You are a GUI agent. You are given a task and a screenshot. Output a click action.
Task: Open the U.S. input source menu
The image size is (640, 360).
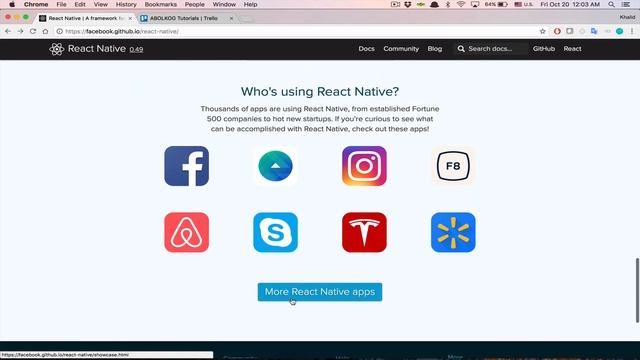click(524, 4)
